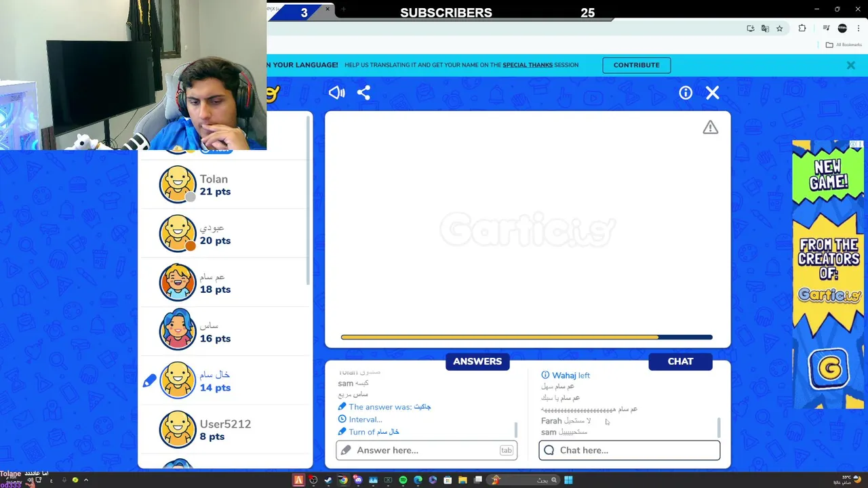Screen dimensions: 868x488
Task: Click the 'Wahaj left' chat message
Action: click(566, 375)
